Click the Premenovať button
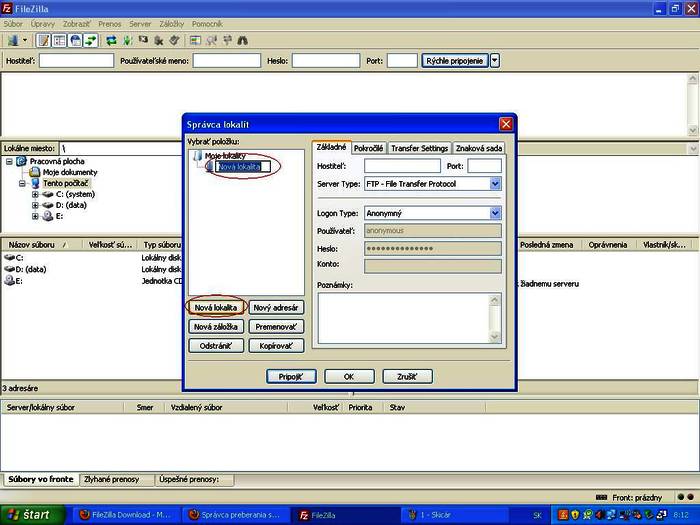The height and width of the screenshot is (525, 700). [x=276, y=327]
